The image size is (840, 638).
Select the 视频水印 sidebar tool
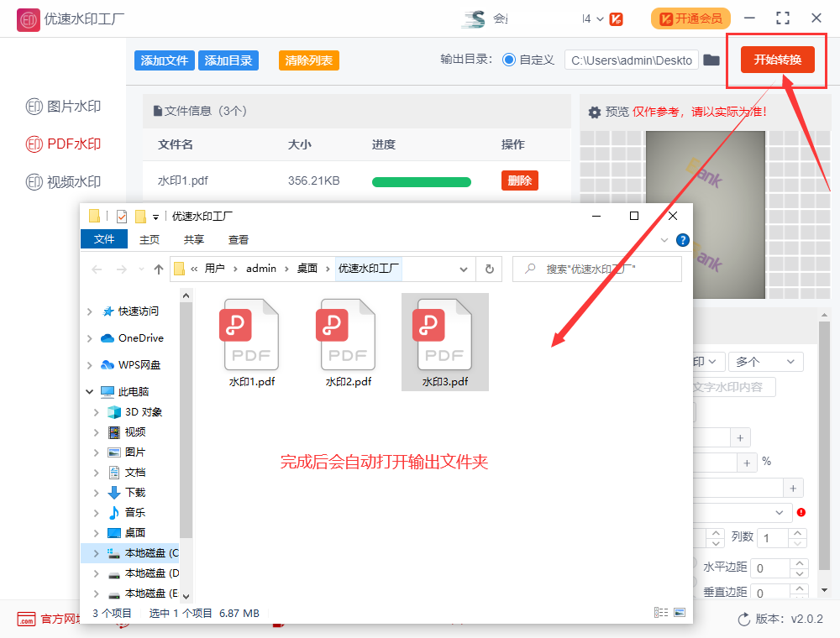pos(64,182)
